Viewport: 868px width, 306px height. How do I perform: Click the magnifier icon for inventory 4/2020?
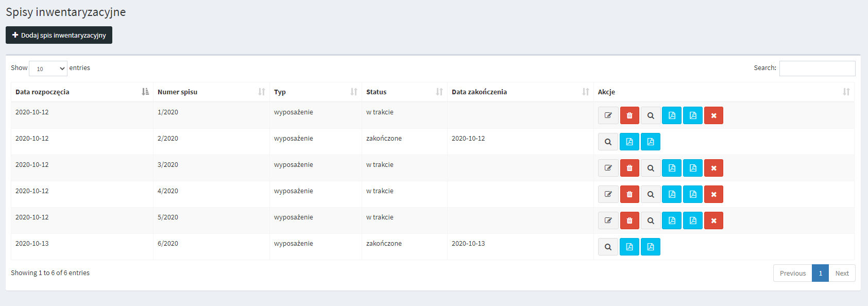[651, 194]
